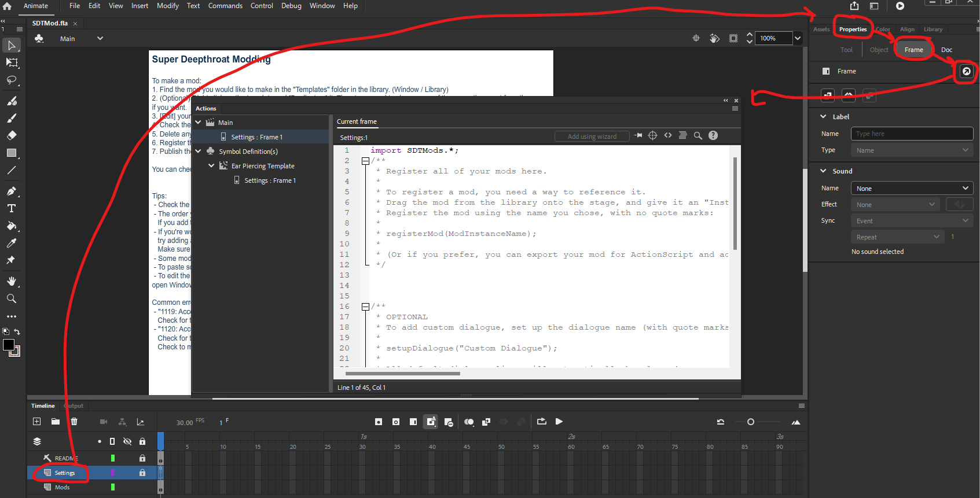Switch to the Doc properties button

(x=946, y=50)
